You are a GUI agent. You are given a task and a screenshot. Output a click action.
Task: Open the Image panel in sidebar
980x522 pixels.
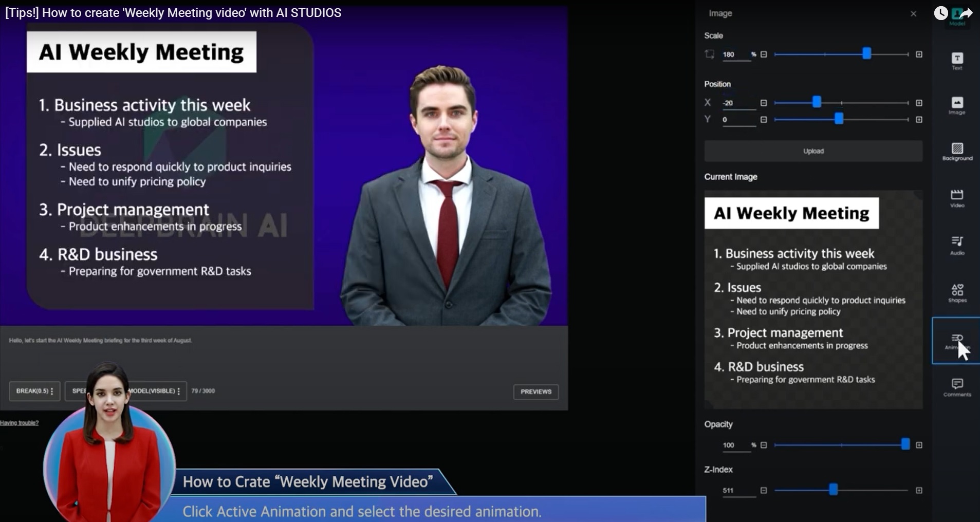[x=957, y=105]
